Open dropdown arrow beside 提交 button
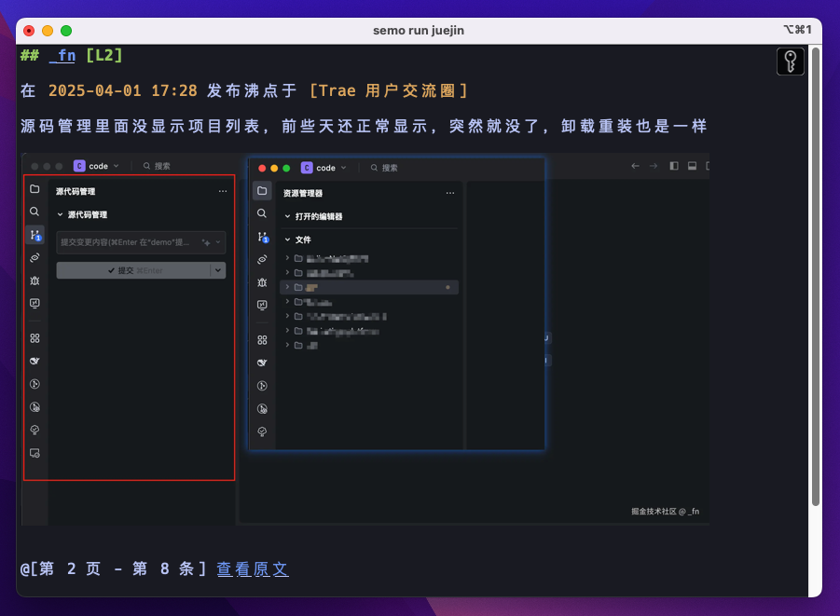The image size is (840, 616). point(218,270)
